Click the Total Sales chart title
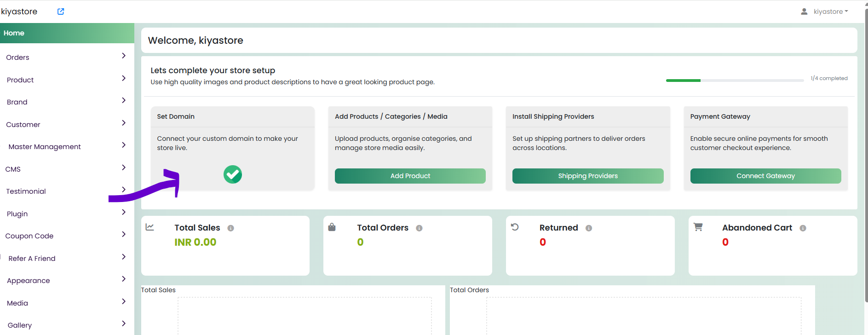Viewport: 868px width, 335px height. tap(158, 290)
